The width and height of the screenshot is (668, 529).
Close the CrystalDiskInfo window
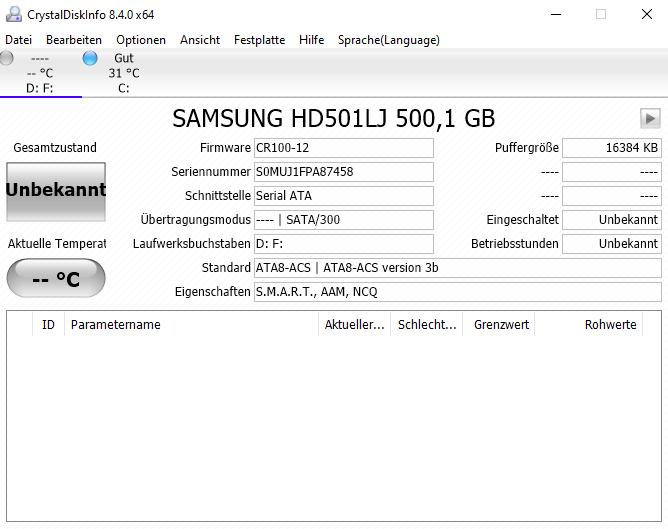[647, 14]
